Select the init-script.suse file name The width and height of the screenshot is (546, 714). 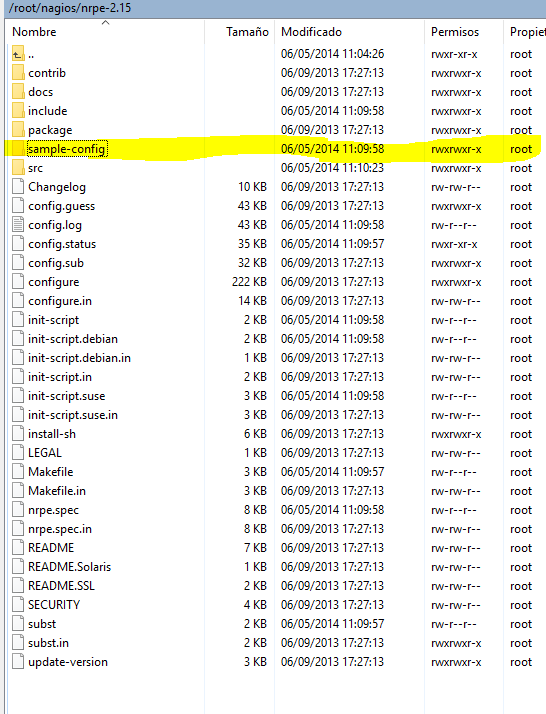(x=66, y=396)
